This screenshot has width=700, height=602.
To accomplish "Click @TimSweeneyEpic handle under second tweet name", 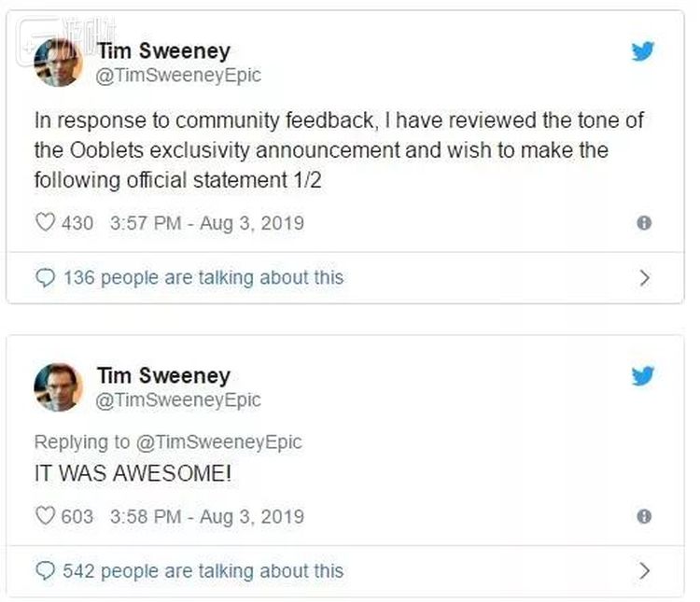I will (179, 400).
